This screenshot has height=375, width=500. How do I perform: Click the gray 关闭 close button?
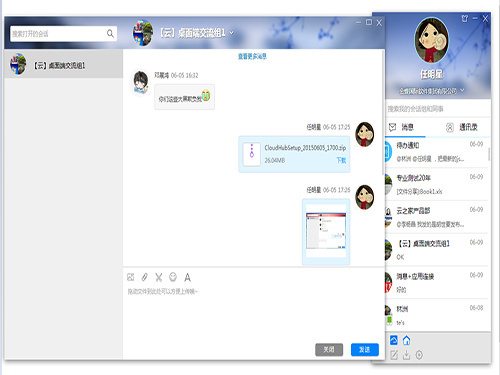click(329, 349)
